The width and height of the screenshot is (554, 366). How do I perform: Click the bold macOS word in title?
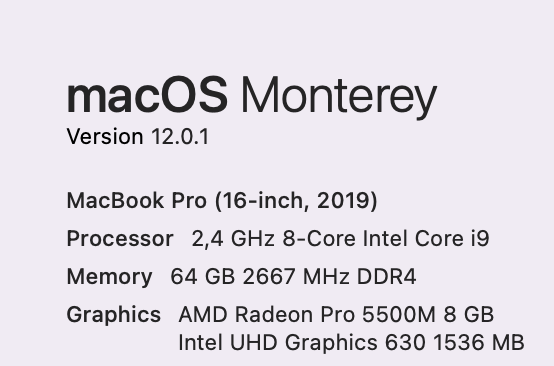147,95
